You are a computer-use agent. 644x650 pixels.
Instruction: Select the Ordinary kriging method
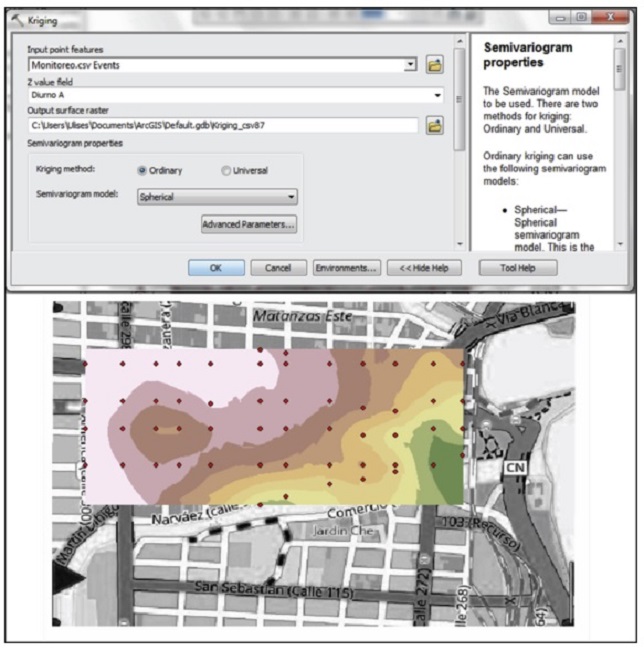[142, 171]
